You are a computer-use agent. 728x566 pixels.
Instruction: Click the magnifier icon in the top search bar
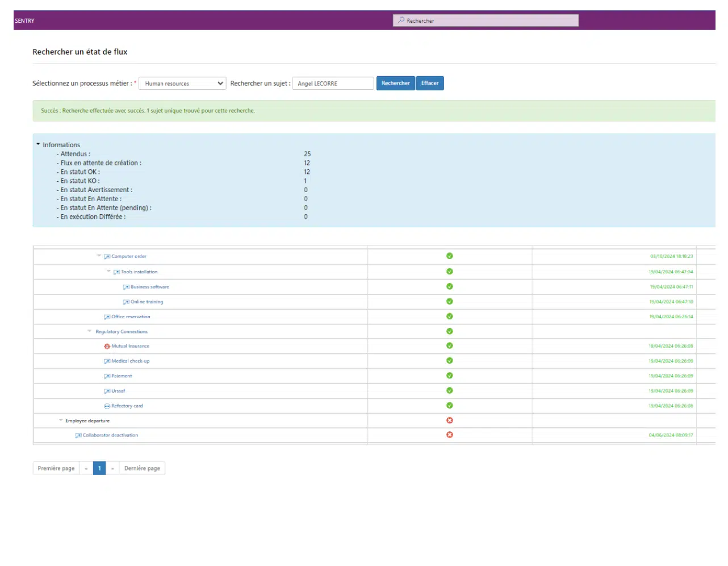click(x=401, y=20)
